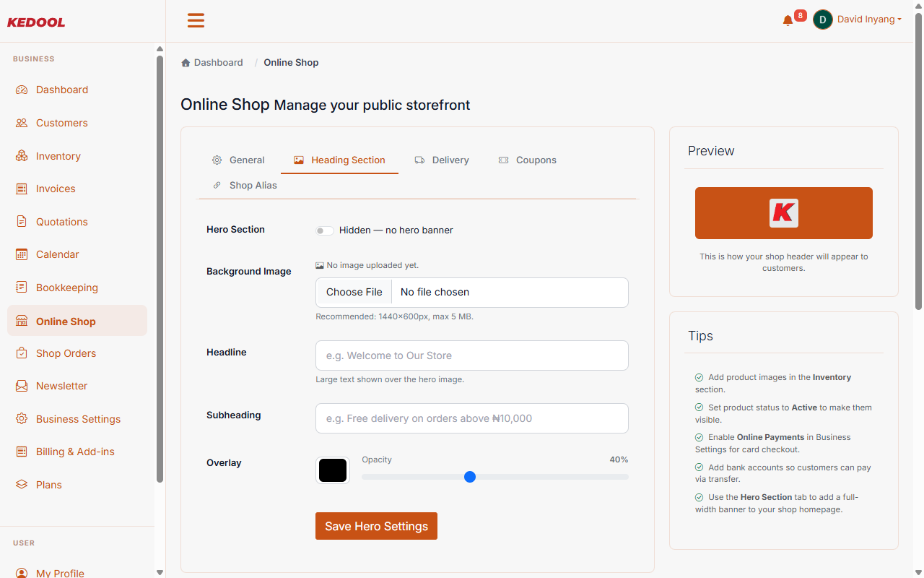
Task: Select the Heading Section tab
Action: pos(339,160)
